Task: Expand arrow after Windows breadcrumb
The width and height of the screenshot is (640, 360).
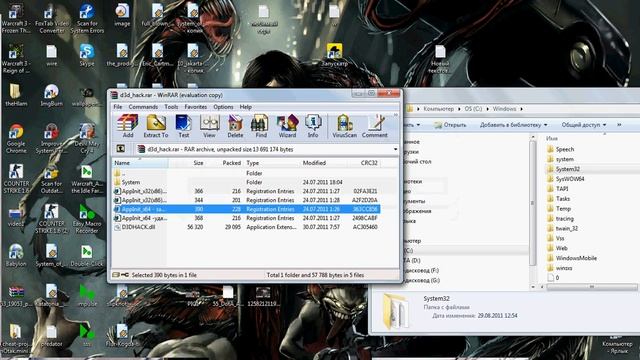Action: click(x=521, y=109)
